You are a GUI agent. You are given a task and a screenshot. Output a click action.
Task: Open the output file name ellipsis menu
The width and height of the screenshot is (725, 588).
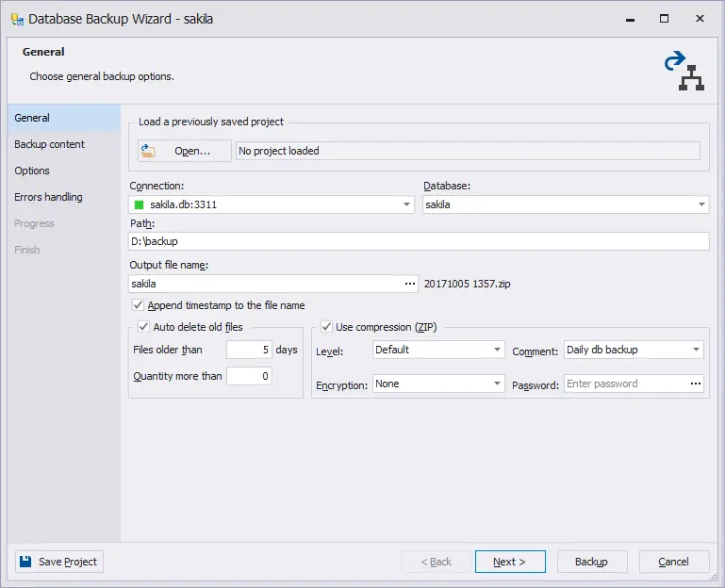coord(410,284)
